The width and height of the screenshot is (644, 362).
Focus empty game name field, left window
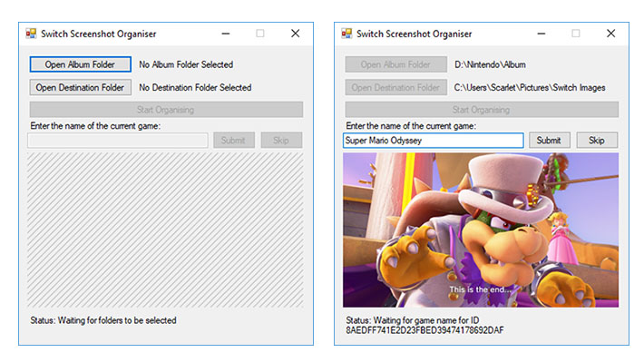tap(118, 140)
